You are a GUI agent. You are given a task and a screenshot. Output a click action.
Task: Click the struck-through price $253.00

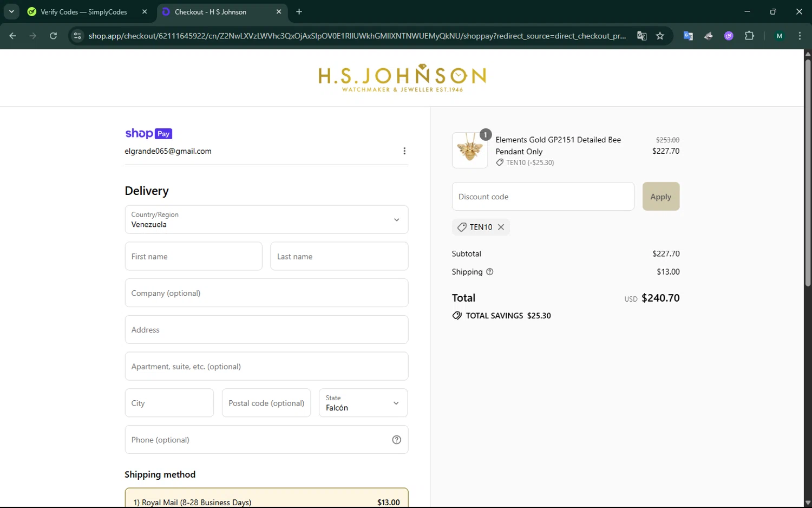point(667,140)
